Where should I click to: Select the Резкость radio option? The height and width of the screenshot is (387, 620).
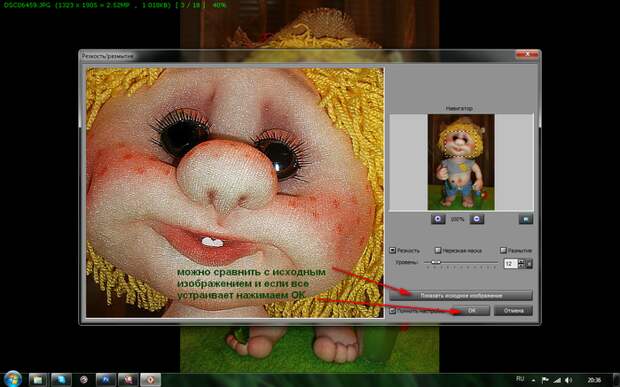pos(392,250)
